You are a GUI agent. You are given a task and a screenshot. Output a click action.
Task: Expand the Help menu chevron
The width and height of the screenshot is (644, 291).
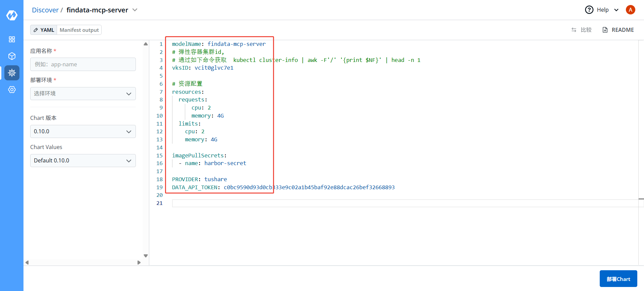616,10
